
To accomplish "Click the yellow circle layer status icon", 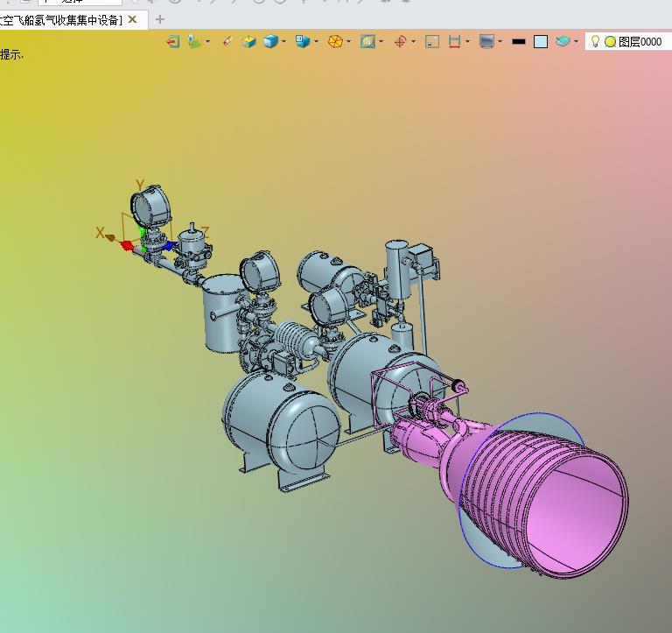I will coord(610,42).
